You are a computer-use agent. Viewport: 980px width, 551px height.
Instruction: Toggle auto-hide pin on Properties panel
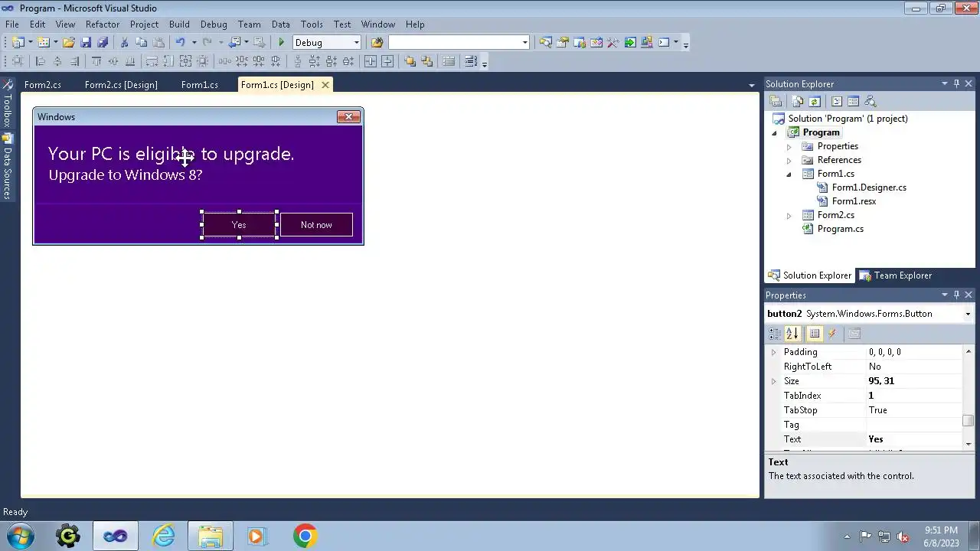[x=956, y=295]
